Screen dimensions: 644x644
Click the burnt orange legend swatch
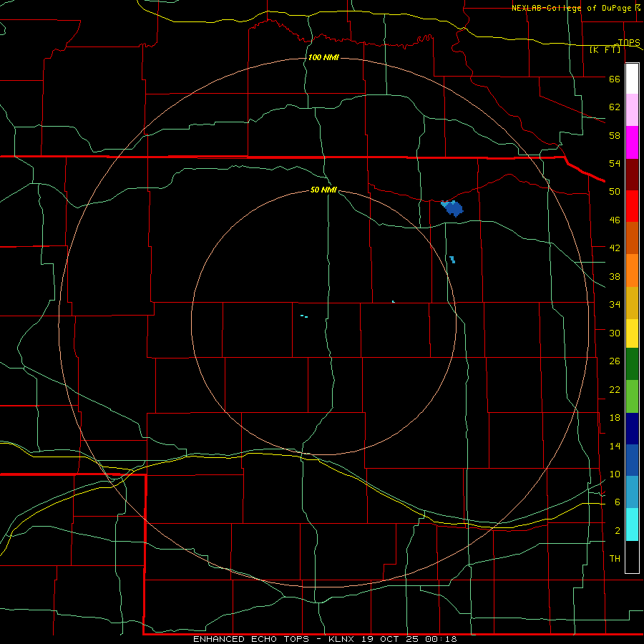pyautogui.click(x=632, y=238)
